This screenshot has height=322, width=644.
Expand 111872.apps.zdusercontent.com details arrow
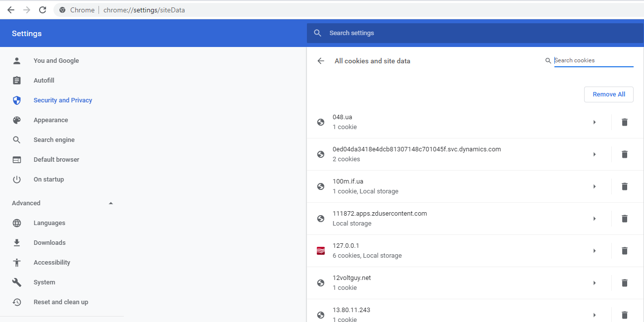(x=594, y=219)
